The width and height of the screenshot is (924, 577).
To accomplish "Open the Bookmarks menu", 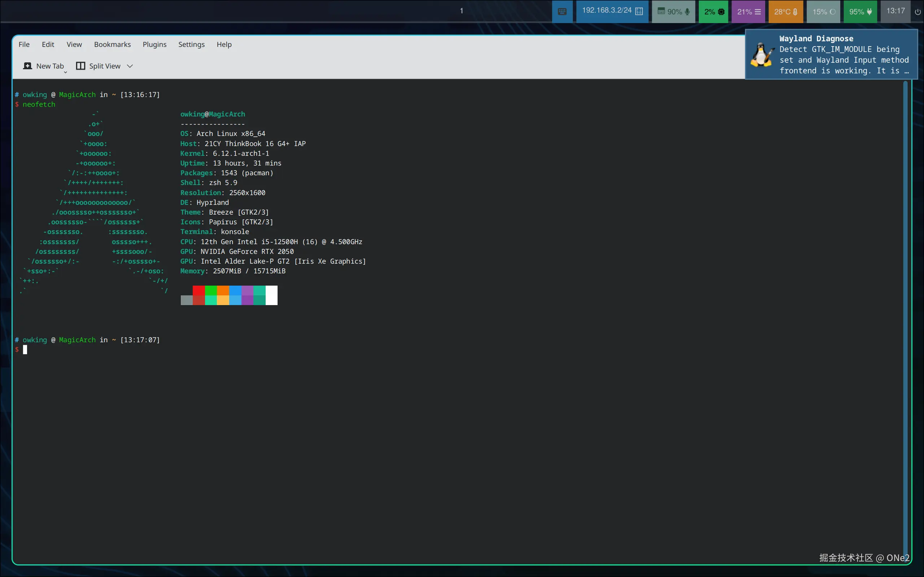I will [112, 44].
